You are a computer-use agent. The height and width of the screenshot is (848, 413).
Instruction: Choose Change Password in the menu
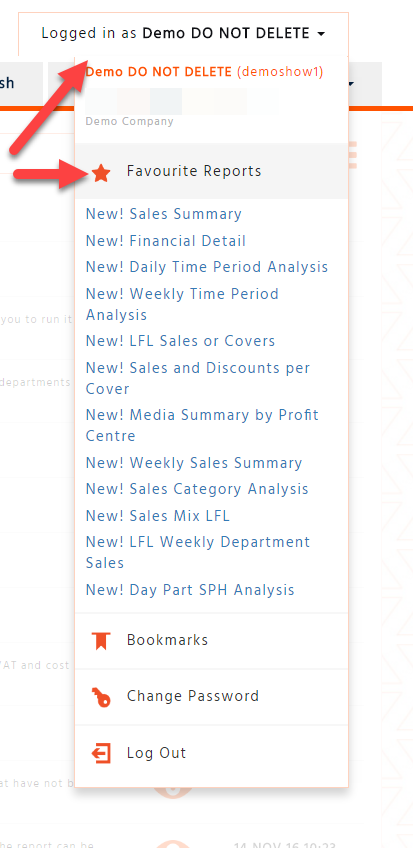coord(211,697)
